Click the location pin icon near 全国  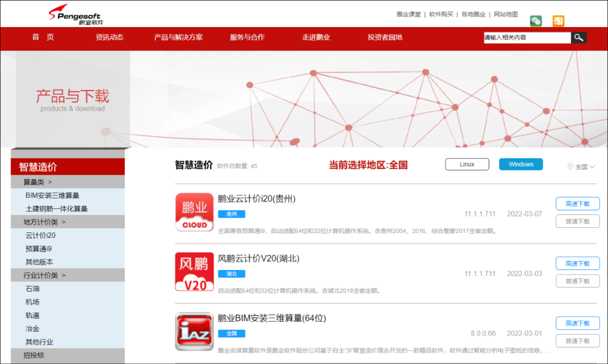pyautogui.click(x=570, y=167)
